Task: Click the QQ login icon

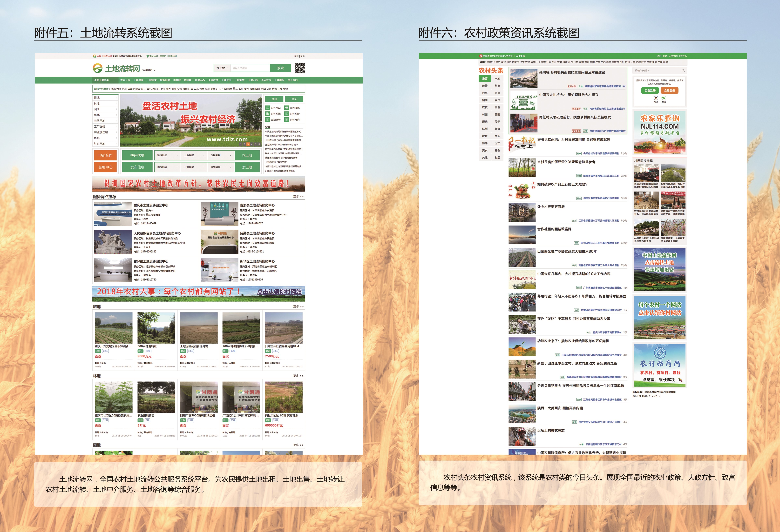Action: [656, 98]
